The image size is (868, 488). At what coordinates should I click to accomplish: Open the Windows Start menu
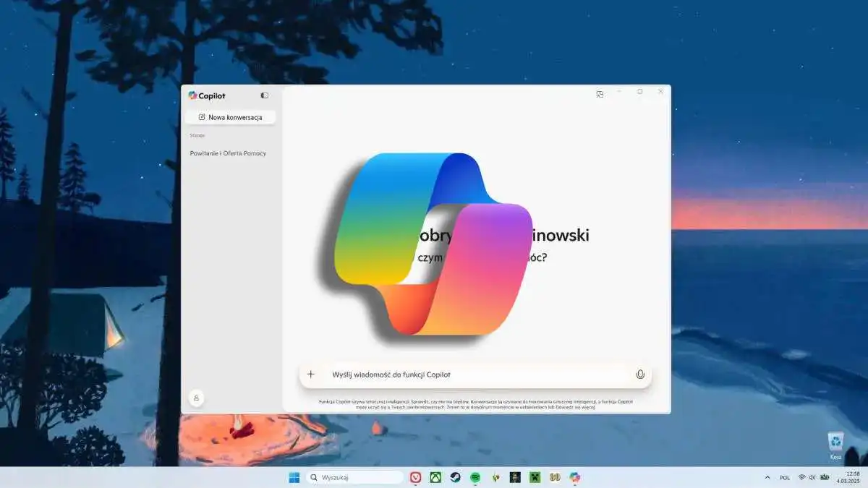coord(293,477)
